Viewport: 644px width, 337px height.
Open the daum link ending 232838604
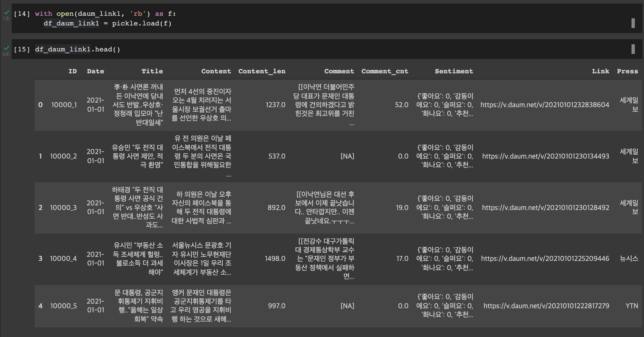[545, 105]
